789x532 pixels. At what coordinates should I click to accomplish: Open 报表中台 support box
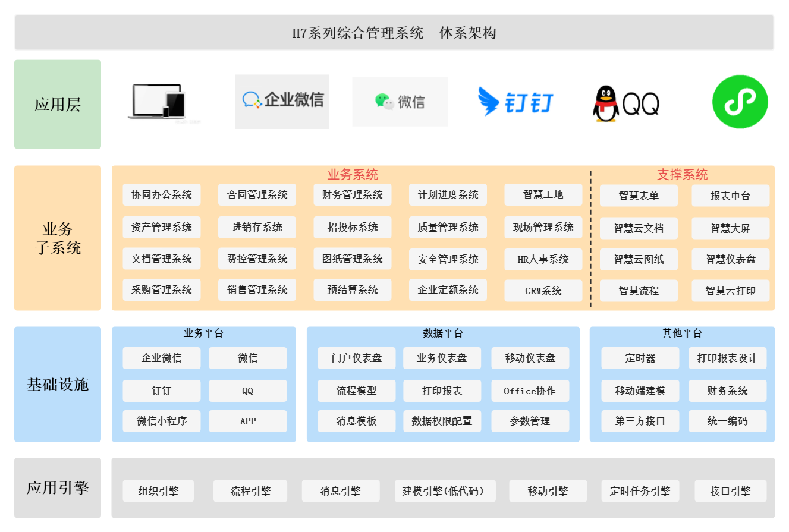tap(731, 196)
